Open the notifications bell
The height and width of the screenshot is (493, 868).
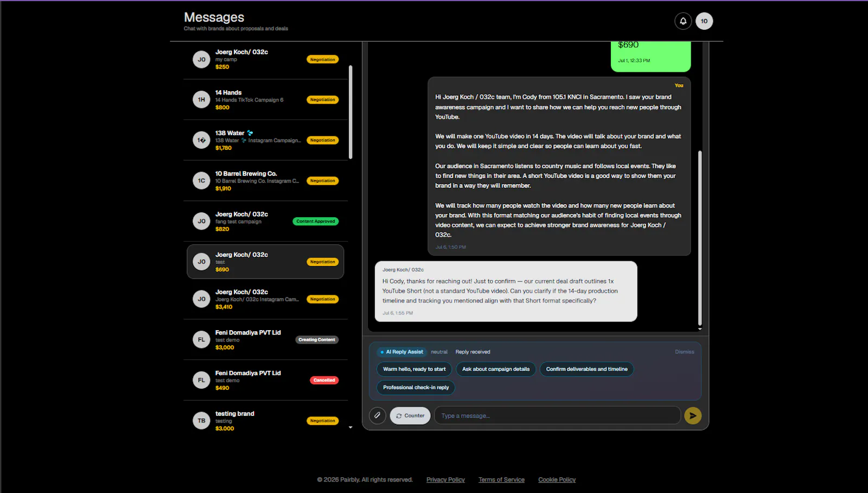tap(683, 21)
